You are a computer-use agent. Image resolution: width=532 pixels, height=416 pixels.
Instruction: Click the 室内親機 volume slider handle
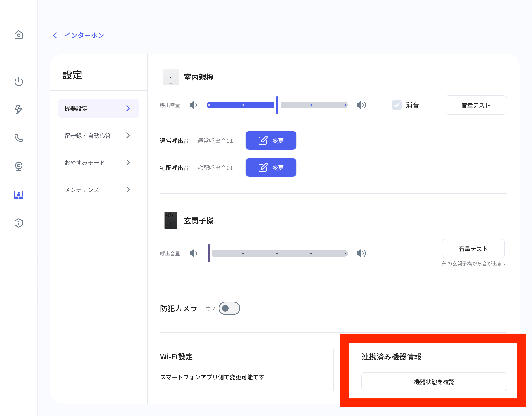coord(277,105)
